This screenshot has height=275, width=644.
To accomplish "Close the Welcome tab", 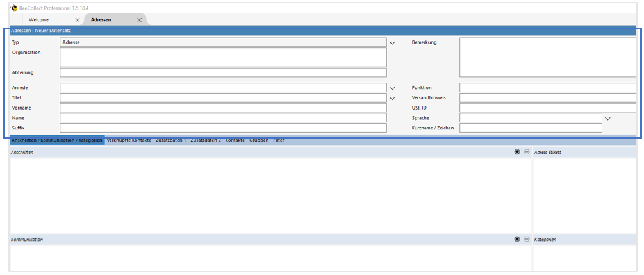I will [x=78, y=20].
